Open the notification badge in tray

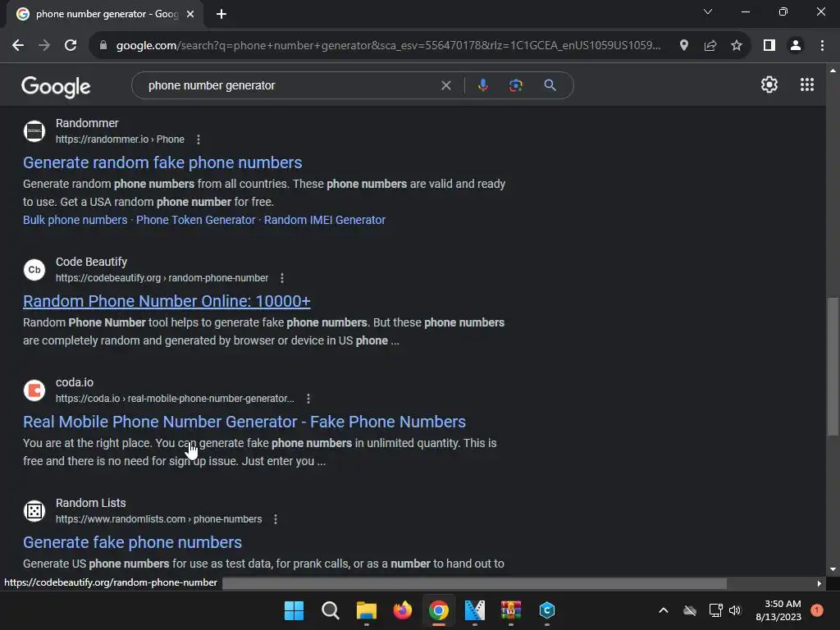816,610
